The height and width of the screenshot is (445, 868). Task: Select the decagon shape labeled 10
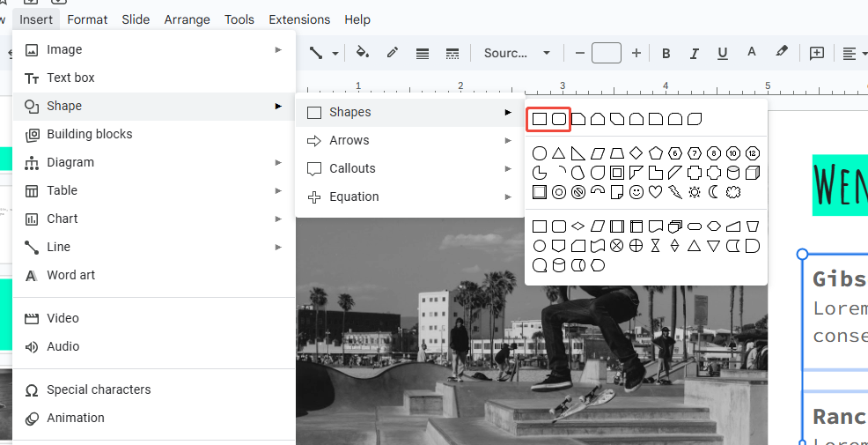pyautogui.click(x=733, y=153)
